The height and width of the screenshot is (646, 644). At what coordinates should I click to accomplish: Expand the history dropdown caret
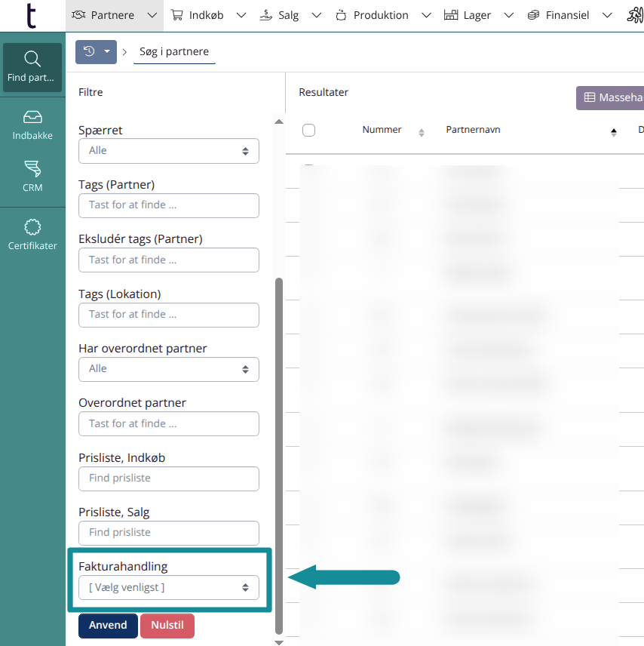(x=107, y=51)
